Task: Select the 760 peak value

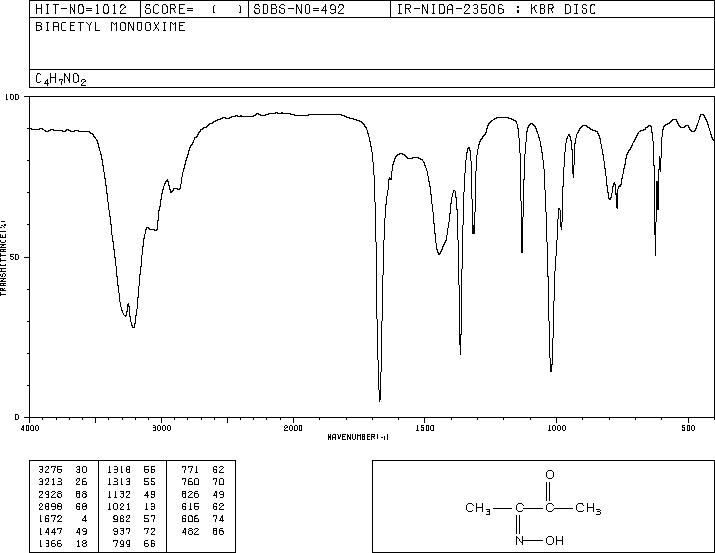Action: pos(190,482)
